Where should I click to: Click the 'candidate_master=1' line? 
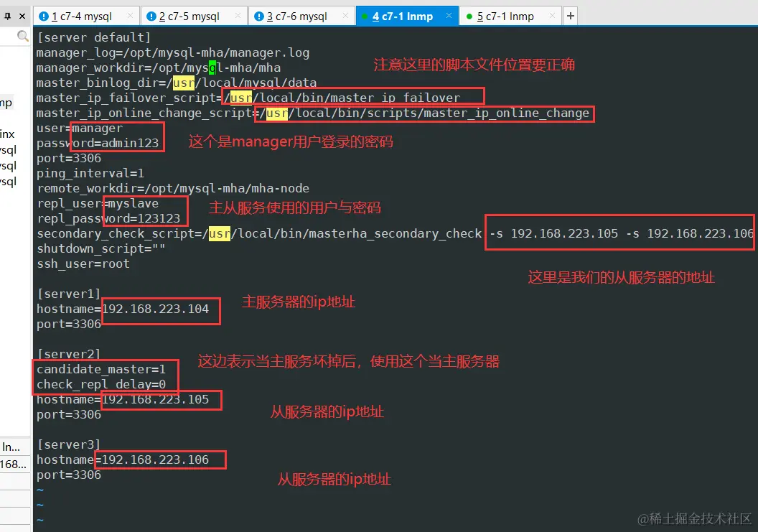[x=101, y=370]
